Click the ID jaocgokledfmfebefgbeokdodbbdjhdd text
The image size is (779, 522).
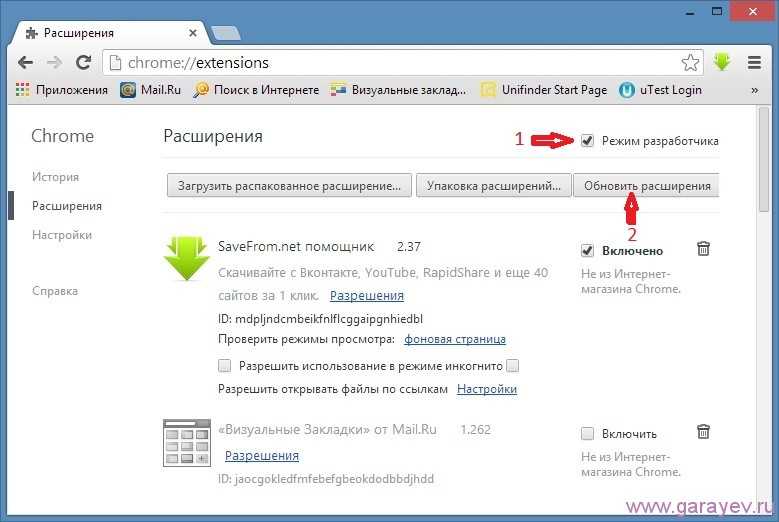(x=326, y=479)
